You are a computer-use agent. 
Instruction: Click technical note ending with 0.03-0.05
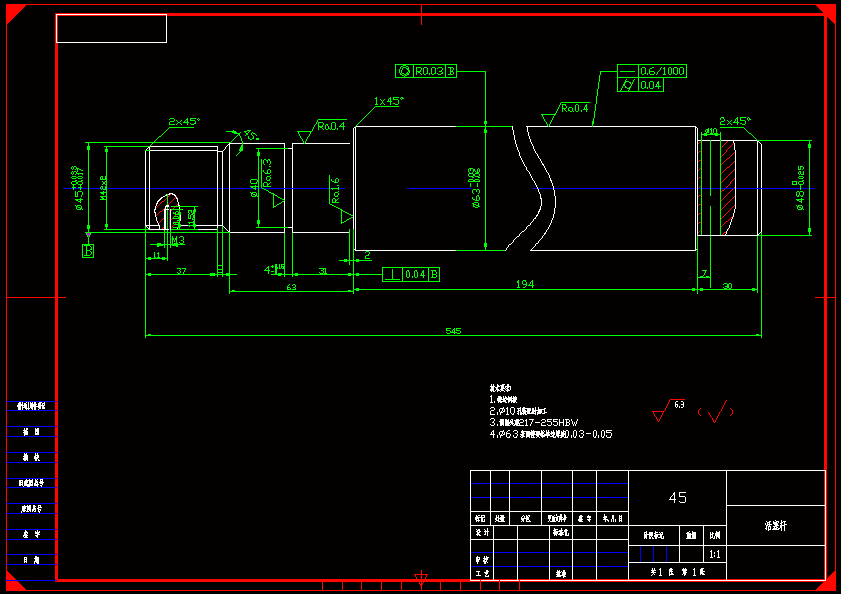coord(550,434)
